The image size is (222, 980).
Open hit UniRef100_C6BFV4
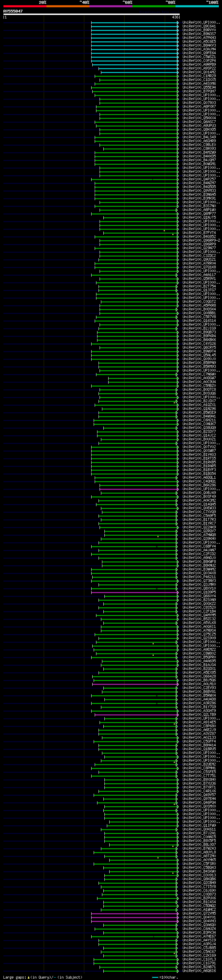click(199, 546)
